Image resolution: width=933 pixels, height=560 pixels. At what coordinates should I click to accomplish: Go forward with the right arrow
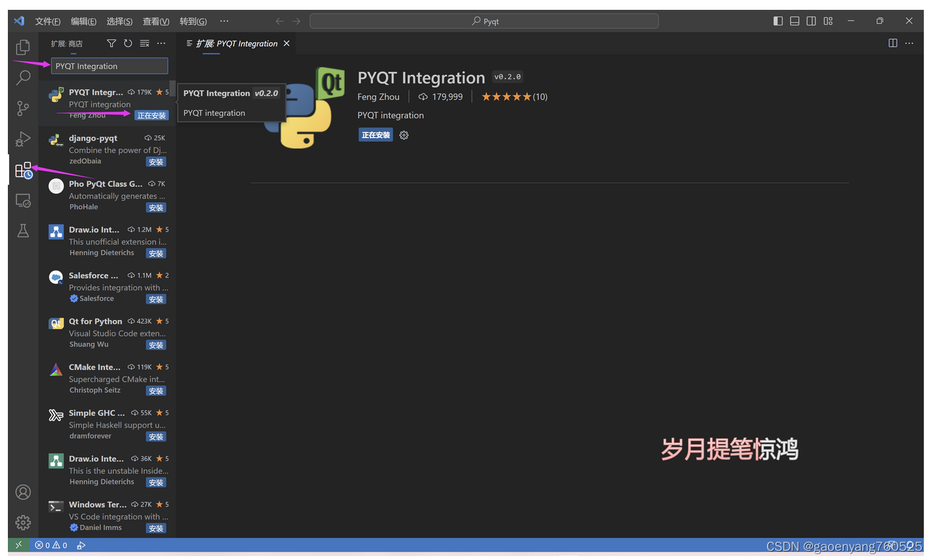[296, 21]
